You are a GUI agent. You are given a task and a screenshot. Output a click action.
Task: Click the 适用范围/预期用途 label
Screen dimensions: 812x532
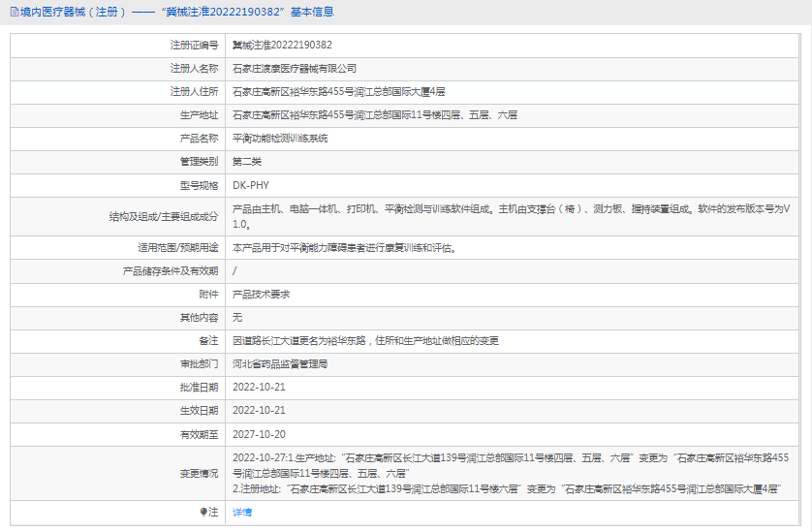tap(178, 248)
